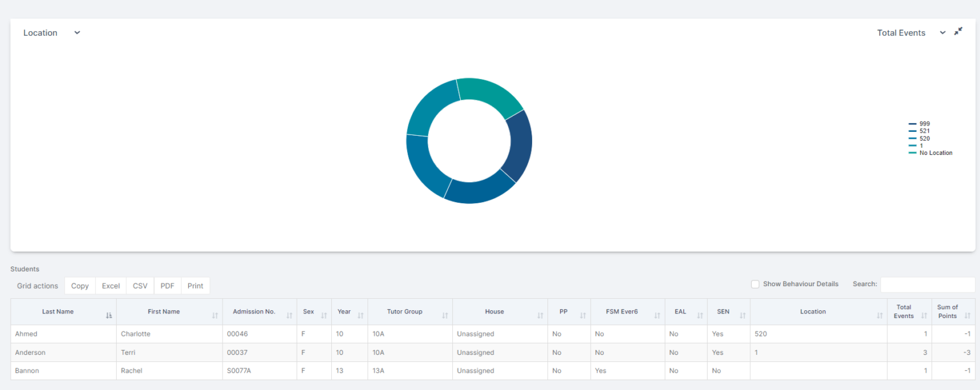Copy the student grid data
Viewport: 980px width, 390px height.
point(79,285)
